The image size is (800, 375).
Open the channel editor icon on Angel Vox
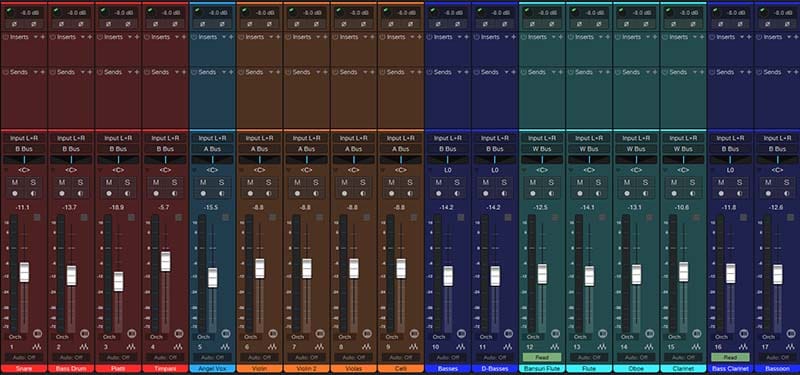click(x=226, y=334)
